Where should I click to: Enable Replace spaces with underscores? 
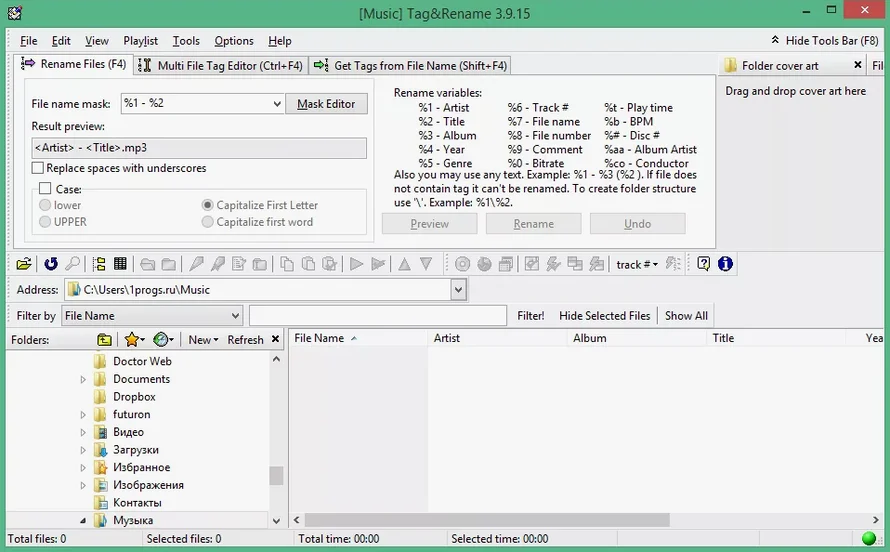click(x=37, y=168)
